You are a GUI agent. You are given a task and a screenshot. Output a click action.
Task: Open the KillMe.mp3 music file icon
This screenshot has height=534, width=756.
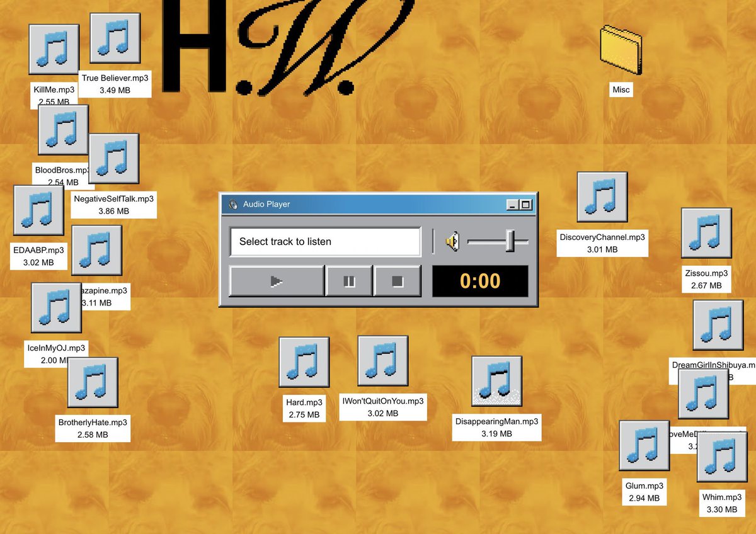tap(54, 49)
